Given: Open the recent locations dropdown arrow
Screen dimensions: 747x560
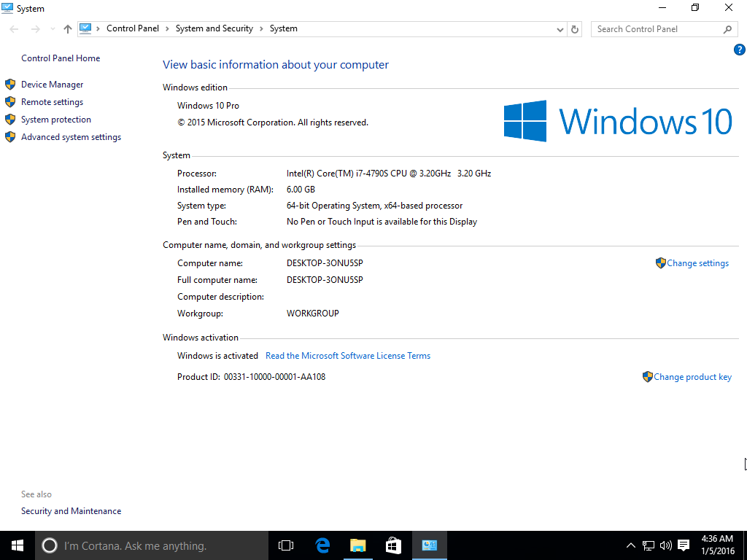Looking at the screenshot, I should point(53,29).
